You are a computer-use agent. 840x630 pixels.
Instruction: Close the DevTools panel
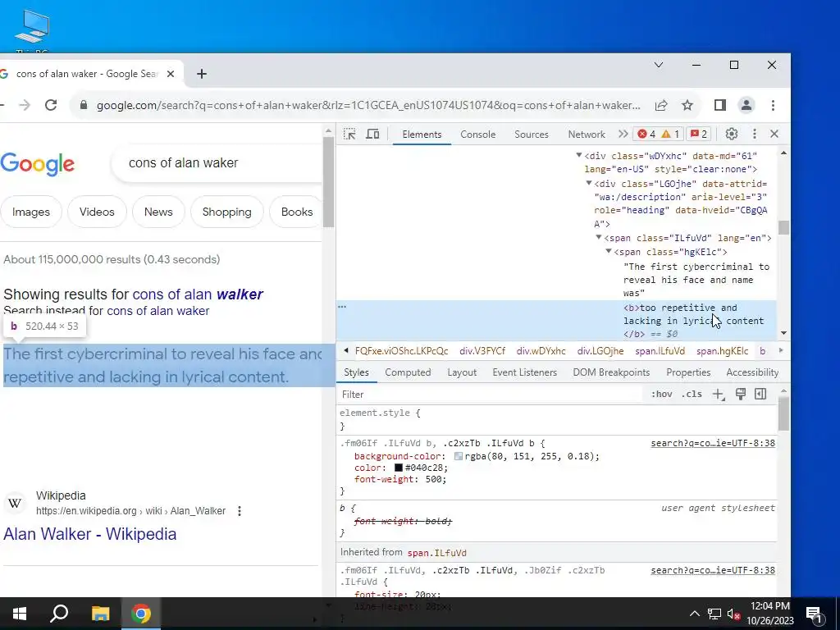pos(774,134)
